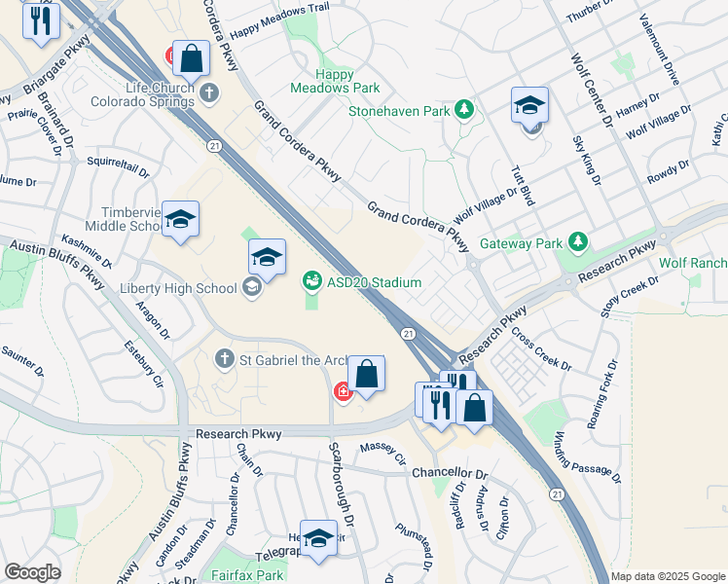Click the Happy Meadows Park label

click(x=335, y=81)
